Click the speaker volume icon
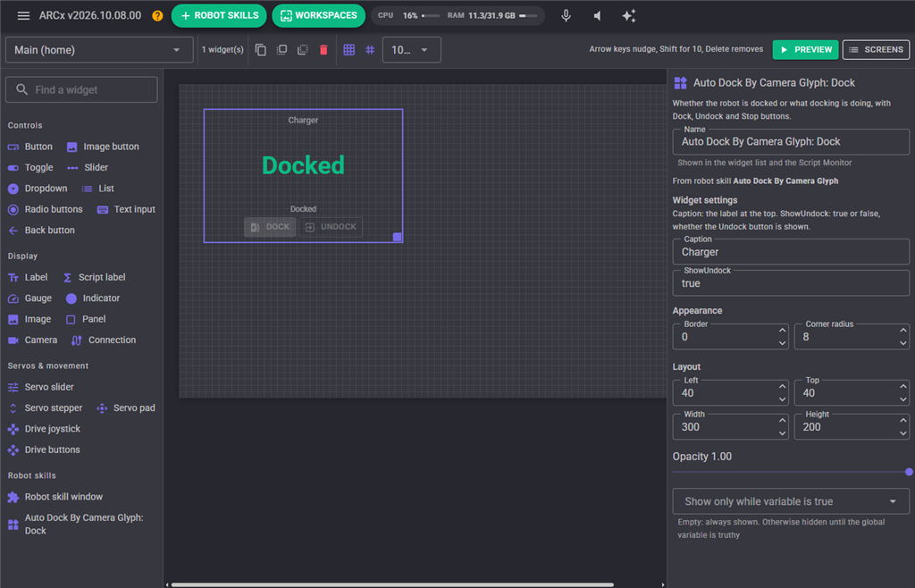The width and height of the screenshot is (915, 588). pos(597,16)
